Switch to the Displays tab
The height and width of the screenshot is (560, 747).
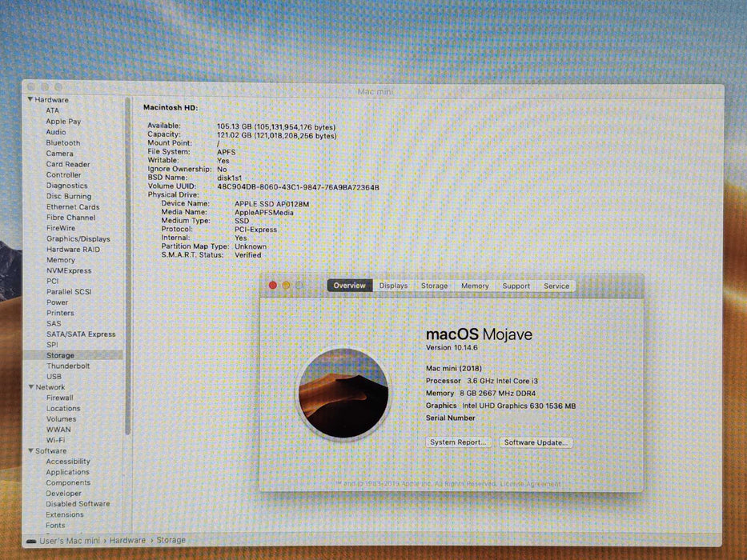(x=393, y=286)
